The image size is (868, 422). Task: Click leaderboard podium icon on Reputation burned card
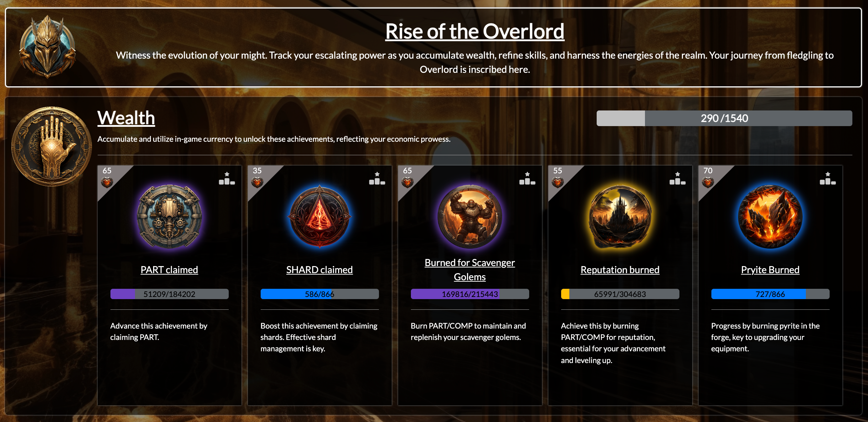pyautogui.click(x=678, y=178)
